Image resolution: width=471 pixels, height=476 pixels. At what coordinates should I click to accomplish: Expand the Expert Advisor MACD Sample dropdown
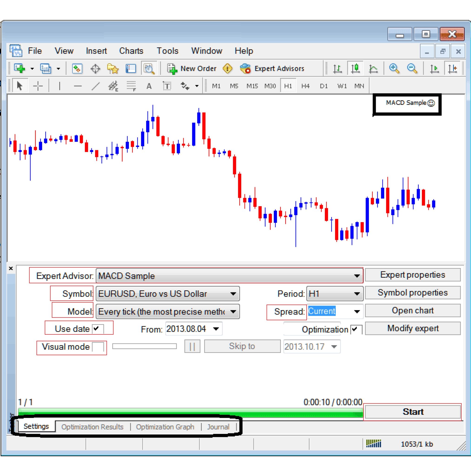pos(357,276)
